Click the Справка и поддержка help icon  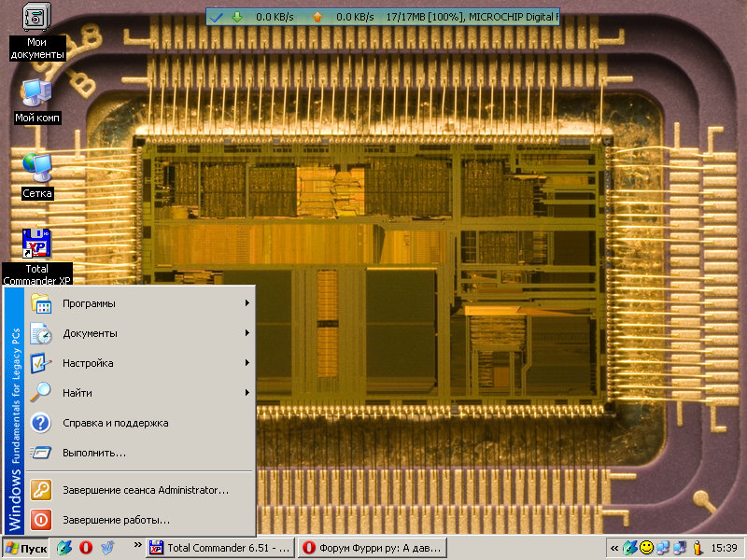[41, 423]
